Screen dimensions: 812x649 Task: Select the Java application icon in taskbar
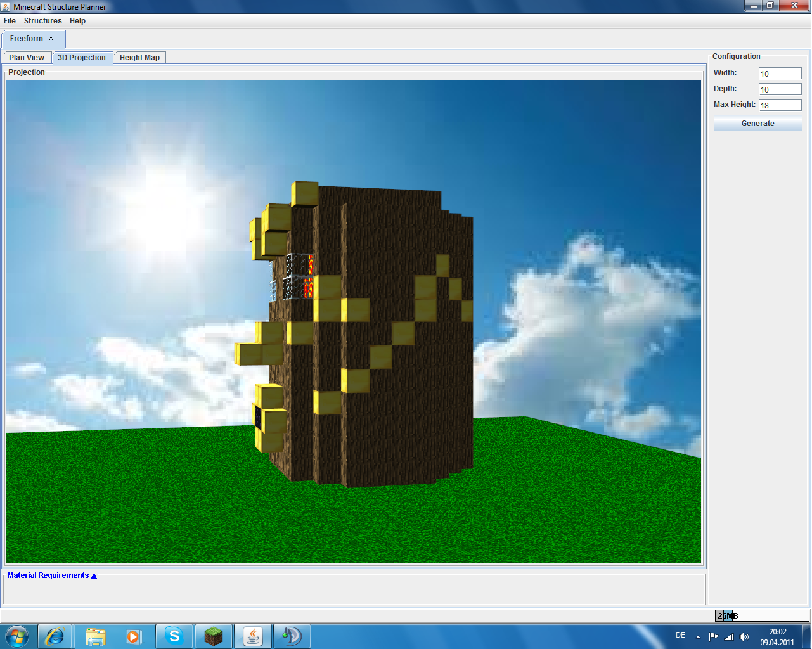pyautogui.click(x=253, y=636)
